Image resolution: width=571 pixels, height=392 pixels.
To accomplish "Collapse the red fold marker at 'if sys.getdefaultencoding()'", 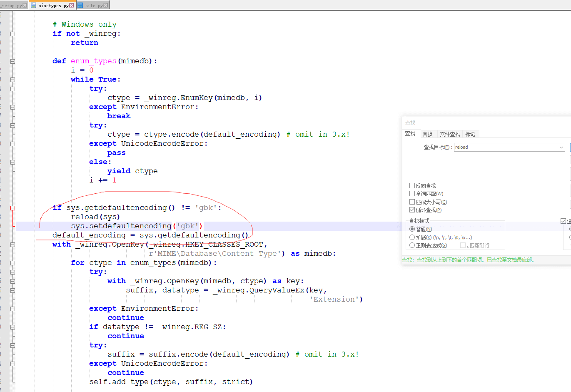I will tap(12, 208).
